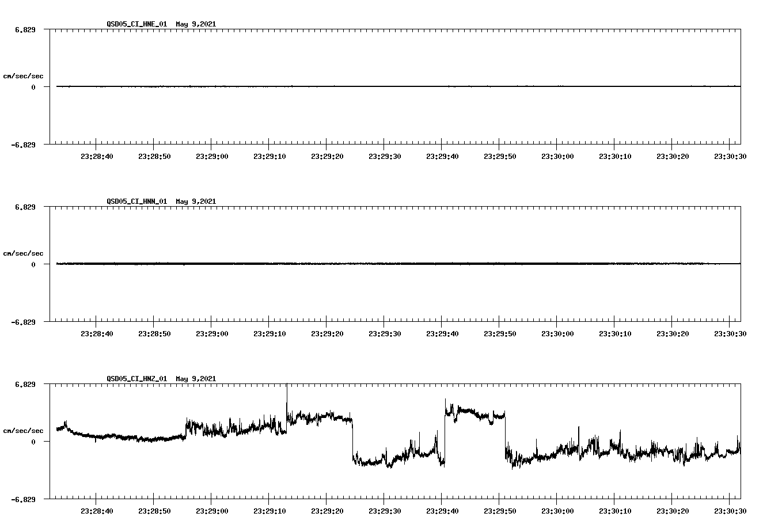782x532 pixels.
Task: Click the cm/sec/sec unit label on top plot
Action: point(24,75)
